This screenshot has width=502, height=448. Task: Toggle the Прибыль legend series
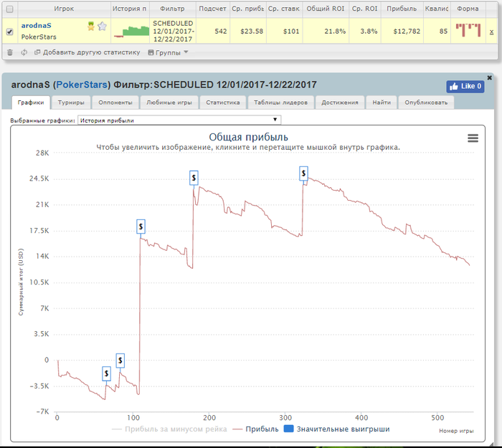click(256, 429)
